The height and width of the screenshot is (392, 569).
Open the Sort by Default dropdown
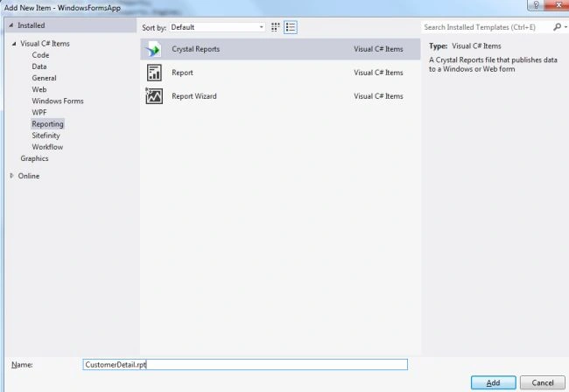[217, 27]
